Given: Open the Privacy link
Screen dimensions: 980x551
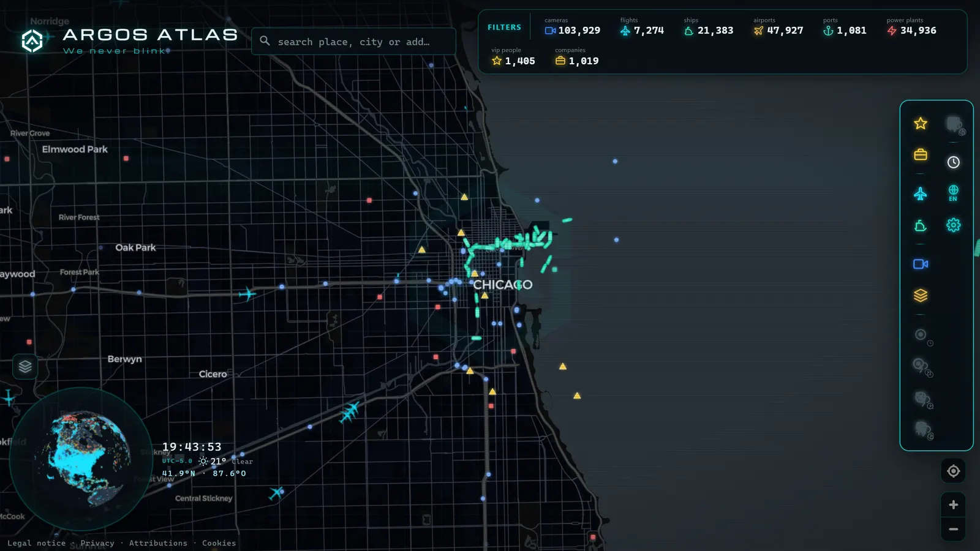Looking at the screenshot, I should pyautogui.click(x=97, y=543).
